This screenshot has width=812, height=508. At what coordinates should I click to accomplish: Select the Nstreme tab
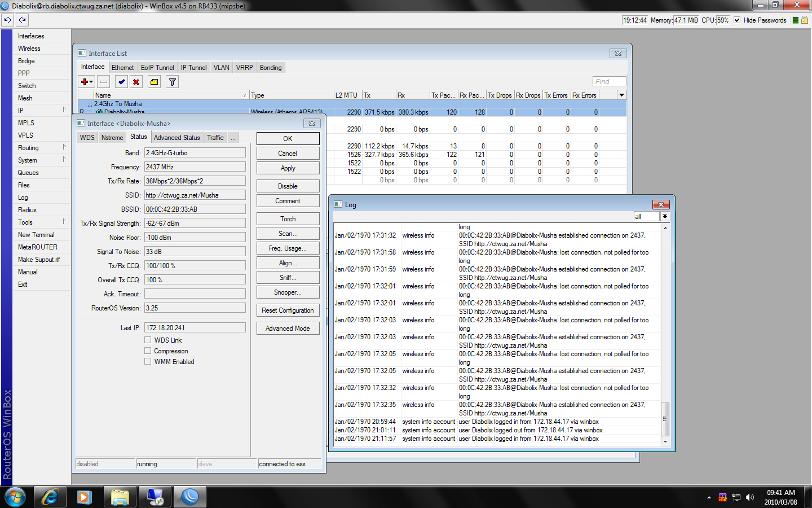[x=112, y=138]
